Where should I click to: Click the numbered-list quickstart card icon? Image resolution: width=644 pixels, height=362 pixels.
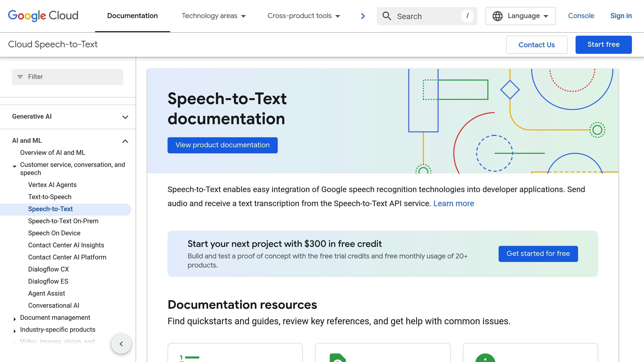190,358
